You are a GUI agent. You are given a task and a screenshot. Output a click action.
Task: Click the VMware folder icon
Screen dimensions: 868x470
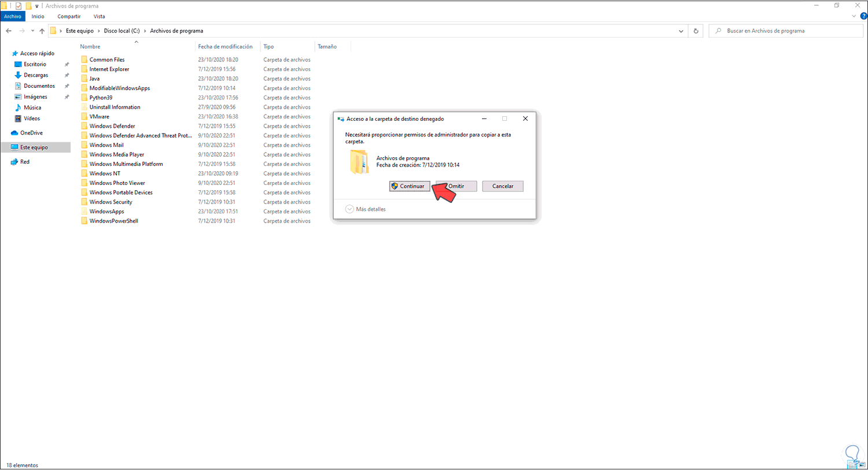(x=84, y=117)
